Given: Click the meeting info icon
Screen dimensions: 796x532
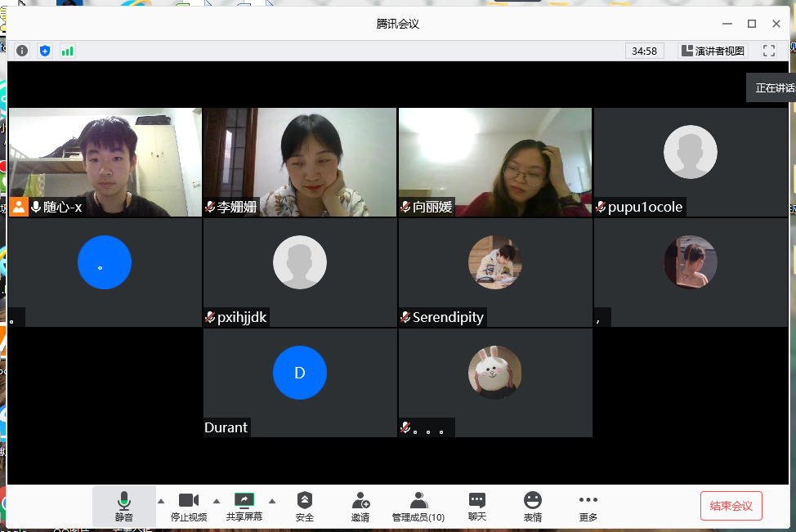Looking at the screenshot, I should tap(22, 51).
